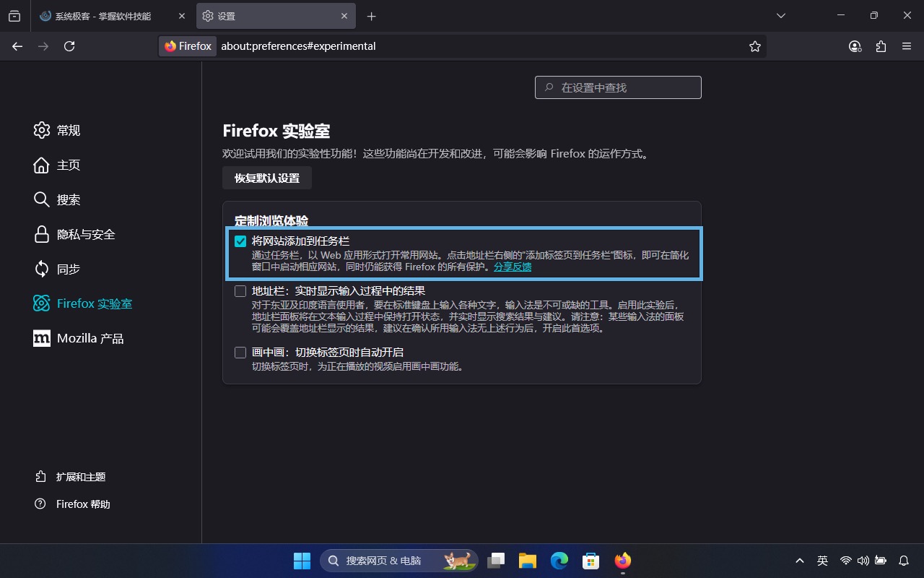Click the about:preferences address bar URL

pyautogui.click(x=298, y=46)
